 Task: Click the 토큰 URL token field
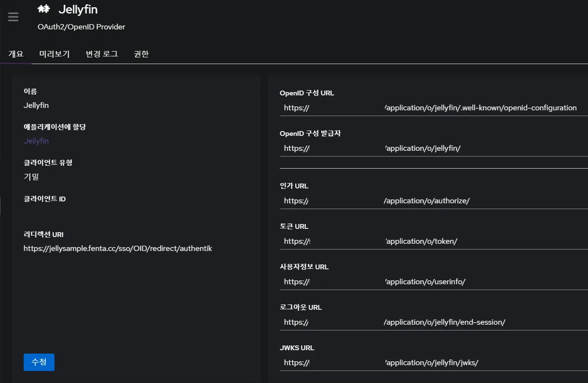[x=431, y=241]
